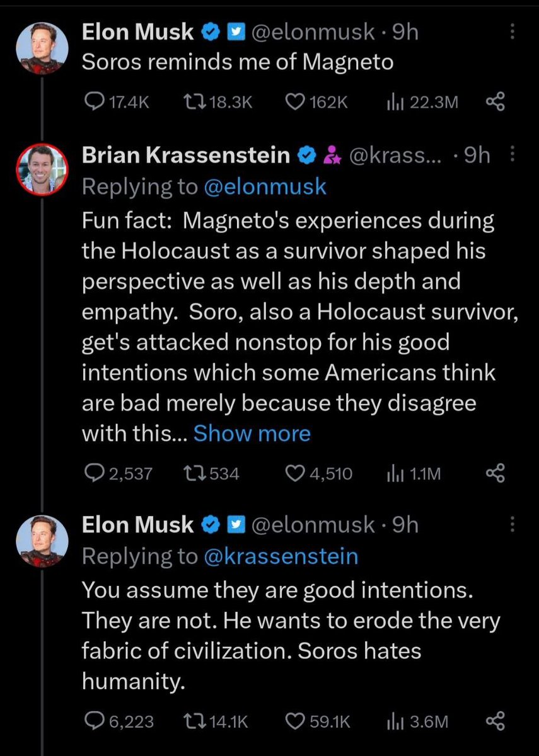The width and height of the screenshot is (539, 756).
Task: Open more options on Krassenstein's reply
Action: pos(512,155)
